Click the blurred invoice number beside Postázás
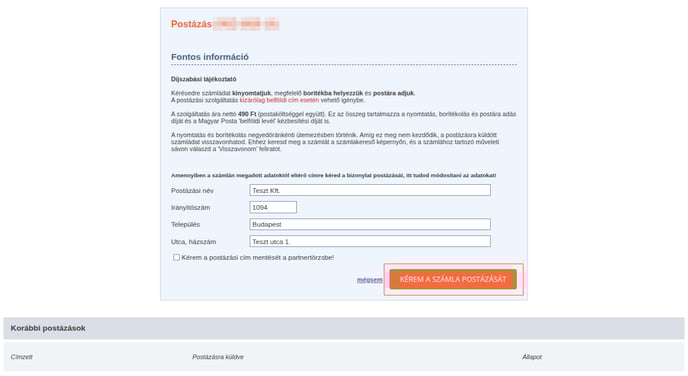This screenshot has width=688, height=376. tap(246, 24)
